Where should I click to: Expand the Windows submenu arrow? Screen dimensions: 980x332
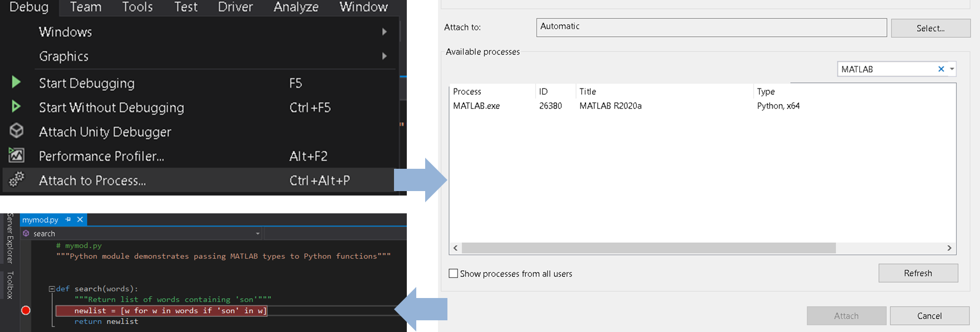pyautogui.click(x=384, y=32)
